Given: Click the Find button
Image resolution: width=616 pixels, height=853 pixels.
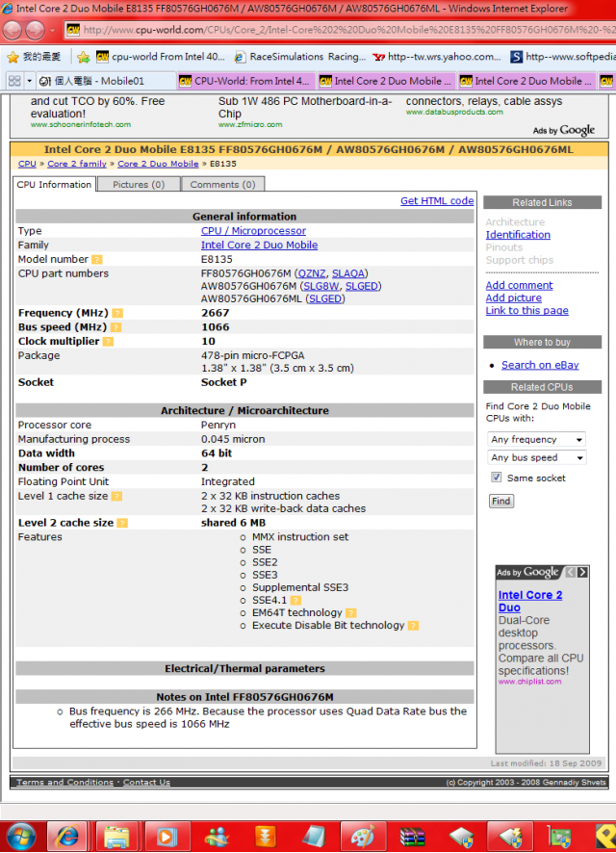Looking at the screenshot, I should (x=501, y=501).
